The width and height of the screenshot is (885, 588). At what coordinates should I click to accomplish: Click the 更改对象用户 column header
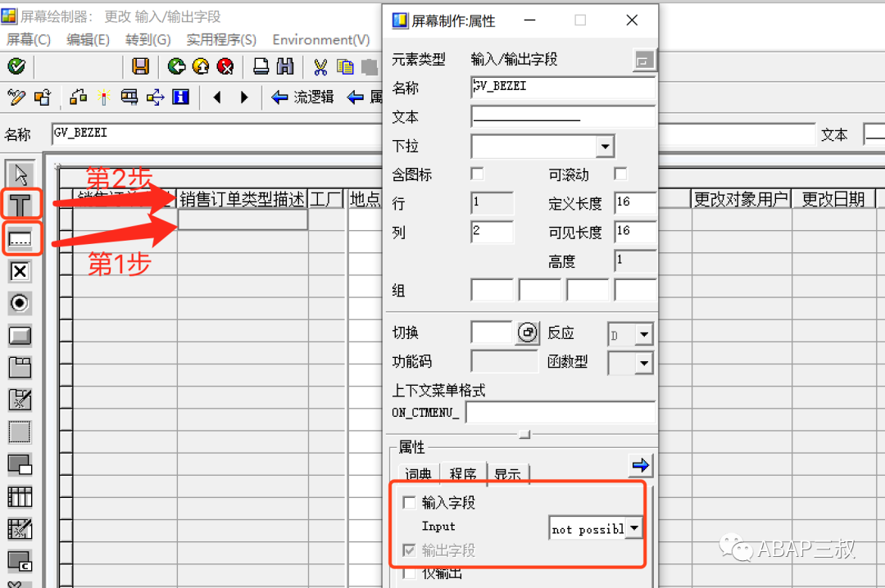tap(741, 199)
